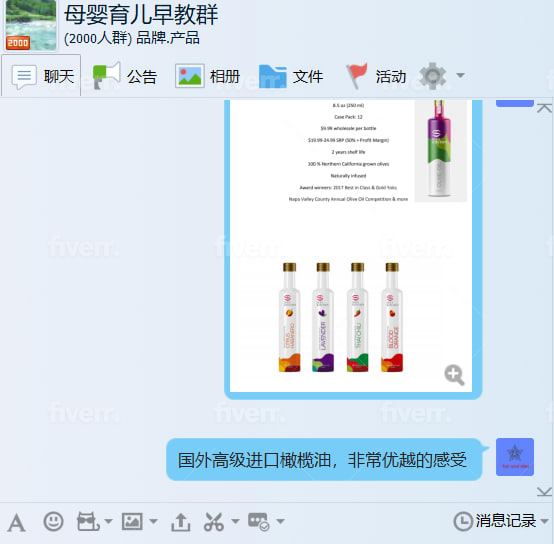This screenshot has width=554, height=544.
Task: Click the send picture icon
Action: pyautogui.click(x=132, y=521)
